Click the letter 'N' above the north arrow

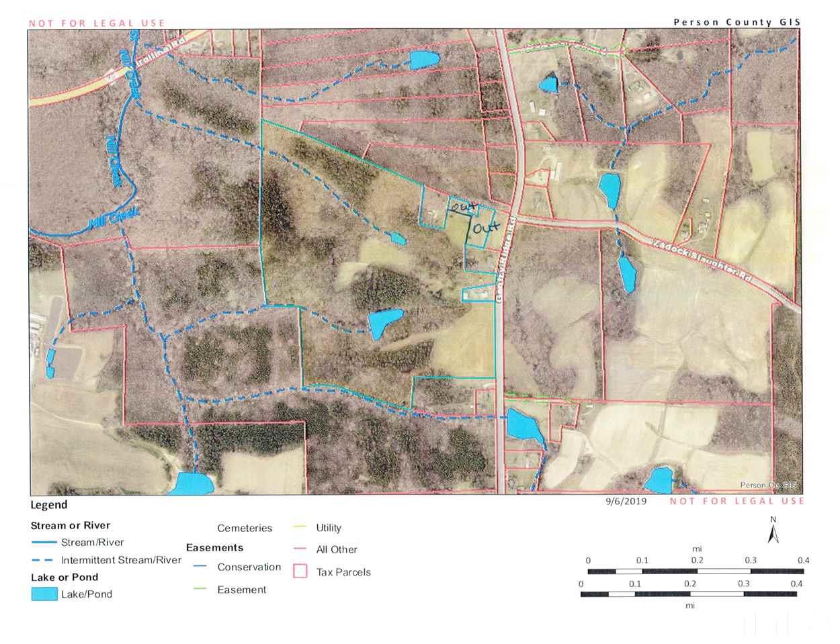773,519
